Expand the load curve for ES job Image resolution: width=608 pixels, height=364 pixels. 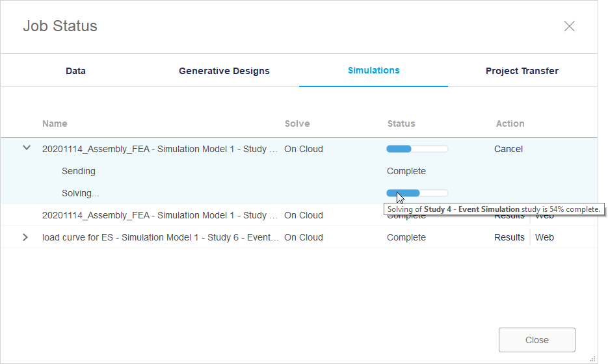[25, 237]
